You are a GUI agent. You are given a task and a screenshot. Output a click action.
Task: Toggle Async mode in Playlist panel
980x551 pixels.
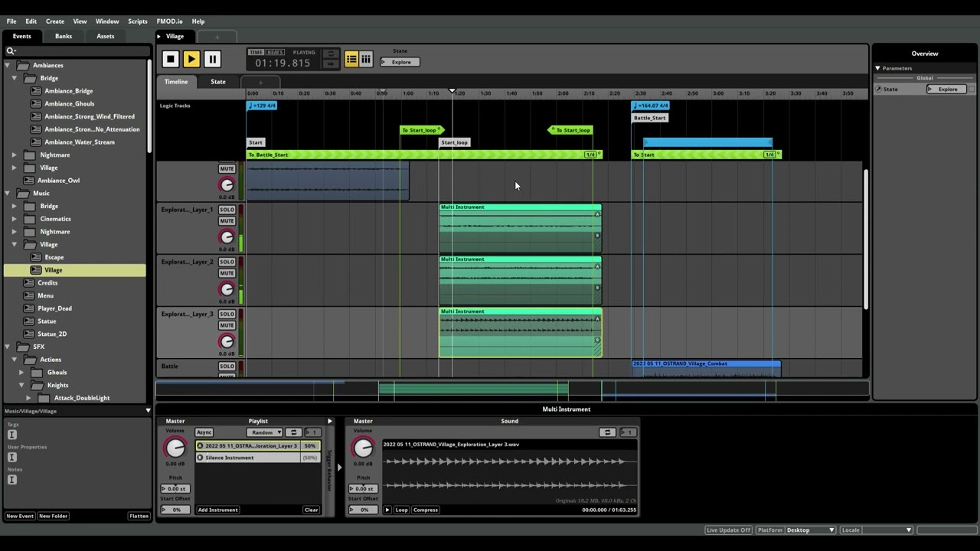pos(204,432)
